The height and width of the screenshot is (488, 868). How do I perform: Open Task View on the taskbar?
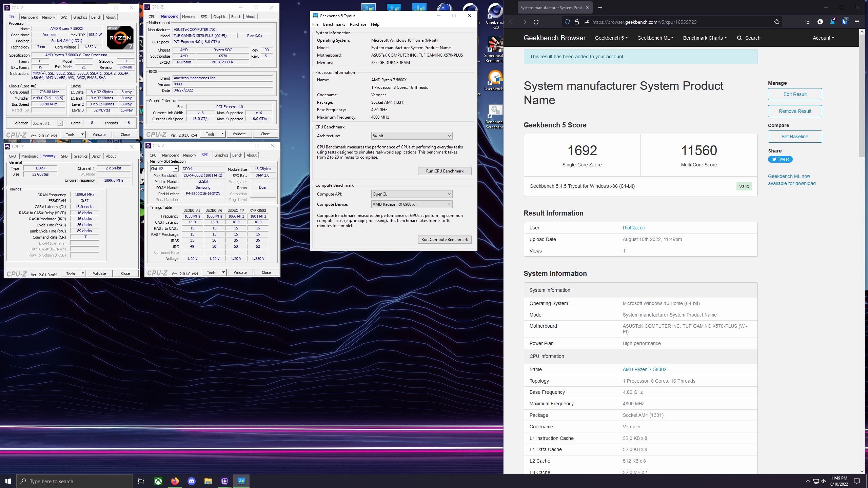point(141,481)
